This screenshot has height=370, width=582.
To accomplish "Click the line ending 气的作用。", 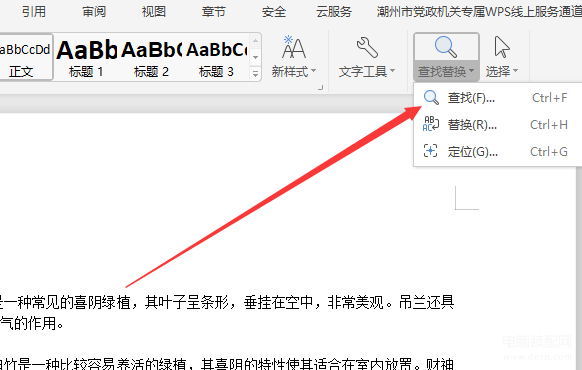I will (32, 324).
